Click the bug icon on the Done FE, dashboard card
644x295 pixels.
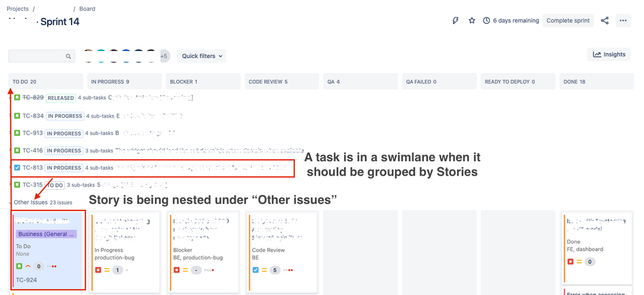(x=570, y=261)
